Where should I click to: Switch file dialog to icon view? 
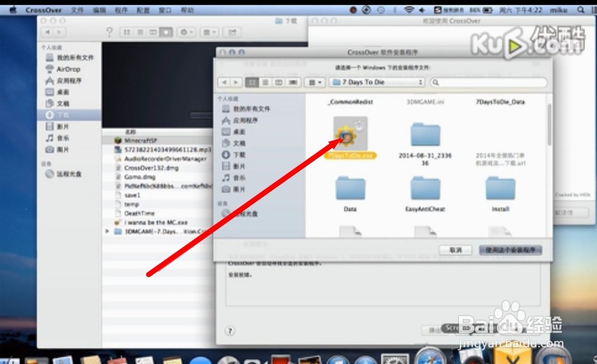[252, 82]
